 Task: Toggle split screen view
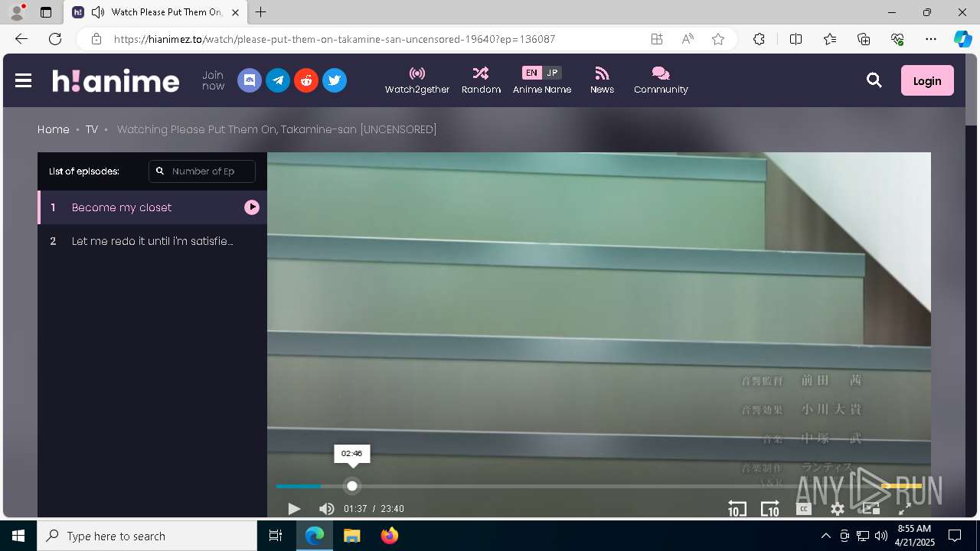(x=795, y=39)
